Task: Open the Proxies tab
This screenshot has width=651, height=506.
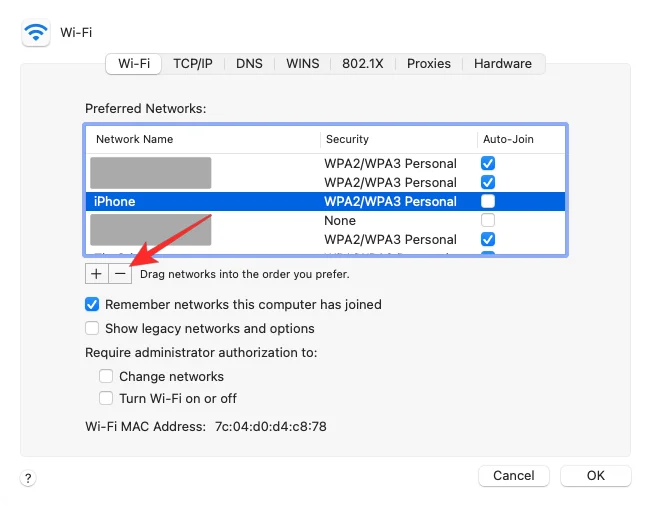Action: tap(429, 63)
